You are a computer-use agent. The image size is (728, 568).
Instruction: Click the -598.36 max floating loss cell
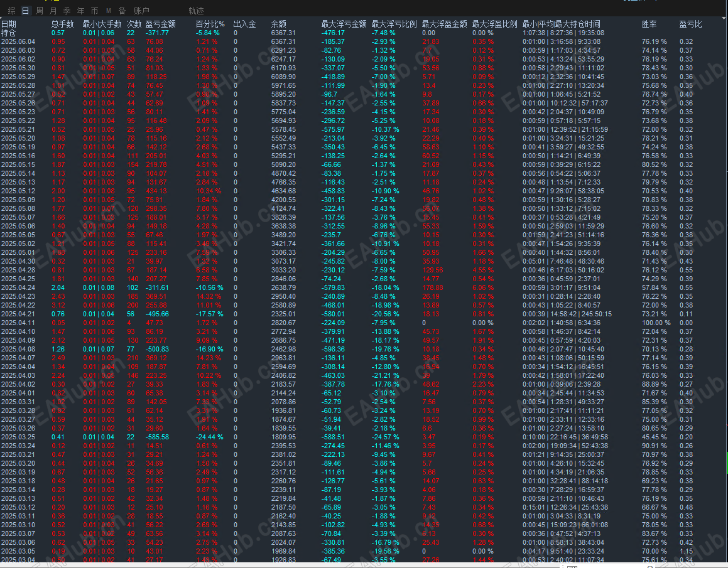pos(333,350)
